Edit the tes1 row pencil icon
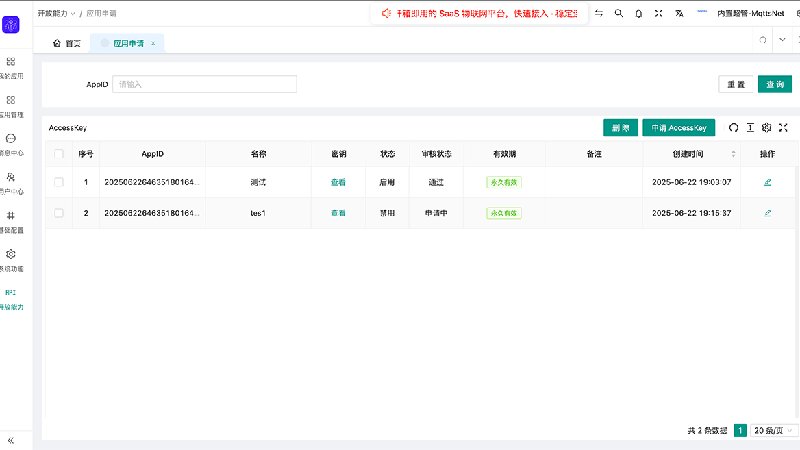 click(x=767, y=213)
